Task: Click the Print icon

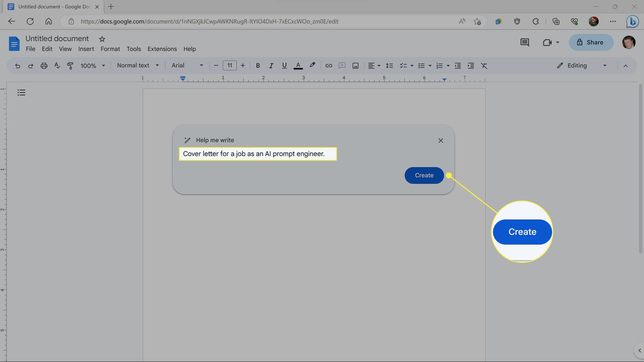Action: (x=44, y=66)
